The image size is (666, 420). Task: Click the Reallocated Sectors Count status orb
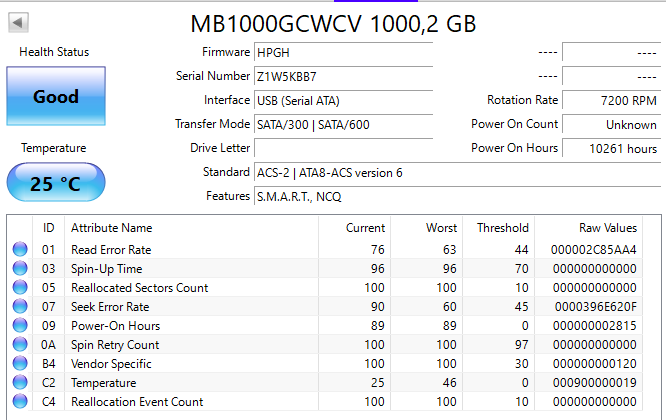pos(20,288)
